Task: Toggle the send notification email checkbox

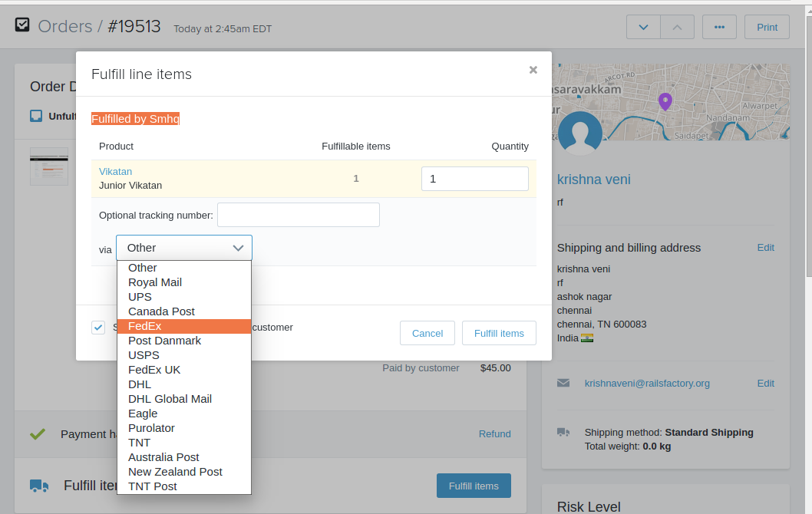Action: pyautogui.click(x=98, y=328)
